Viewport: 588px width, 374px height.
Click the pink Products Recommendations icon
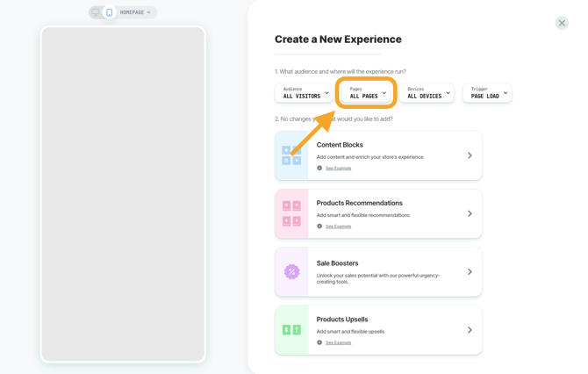pos(291,213)
